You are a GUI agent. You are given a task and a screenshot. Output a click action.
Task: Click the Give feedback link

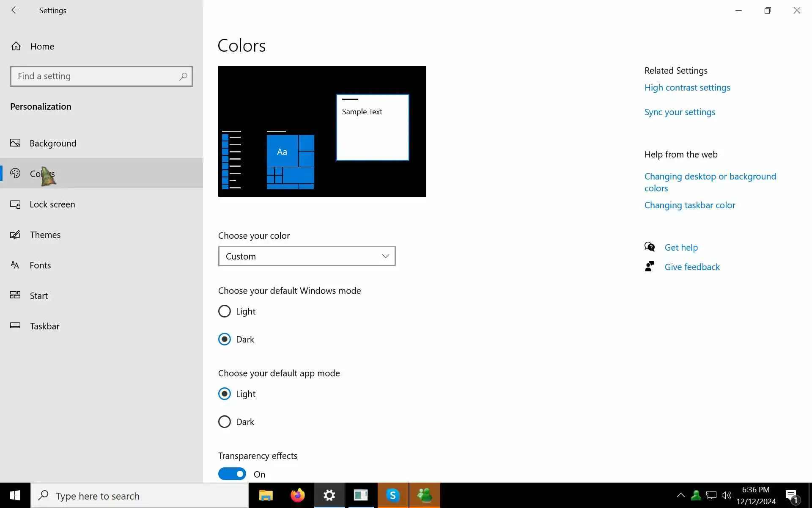click(x=692, y=267)
